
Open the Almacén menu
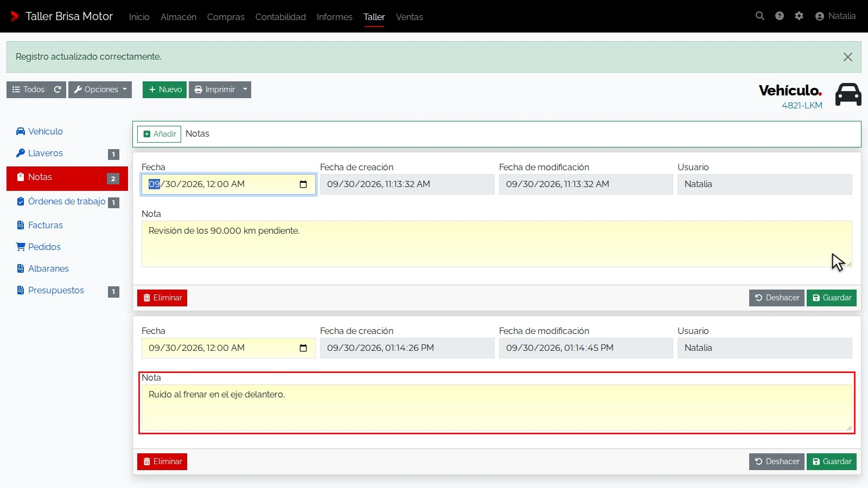click(x=178, y=17)
